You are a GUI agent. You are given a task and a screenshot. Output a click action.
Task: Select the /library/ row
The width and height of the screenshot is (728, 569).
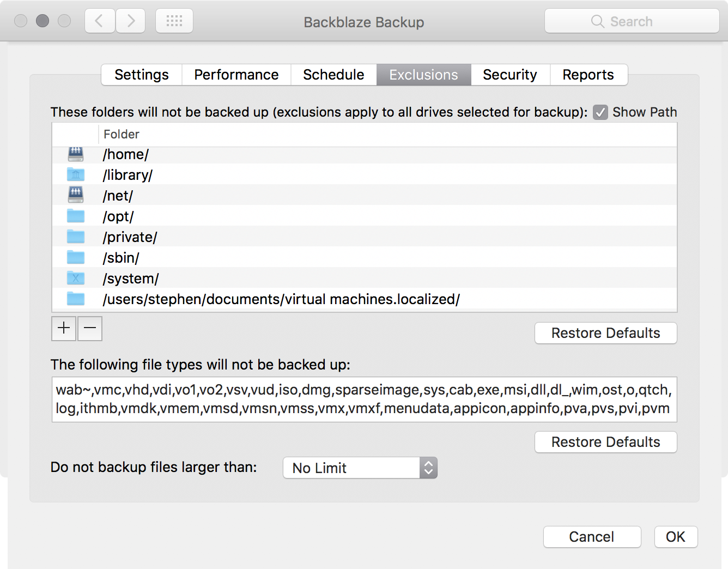pyautogui.click(x=365, y=175)
